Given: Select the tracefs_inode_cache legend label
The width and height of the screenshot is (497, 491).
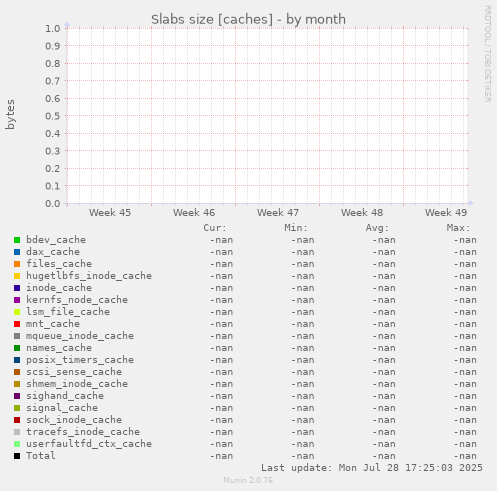Looking at the screenshot, I should tap(83, 432).
